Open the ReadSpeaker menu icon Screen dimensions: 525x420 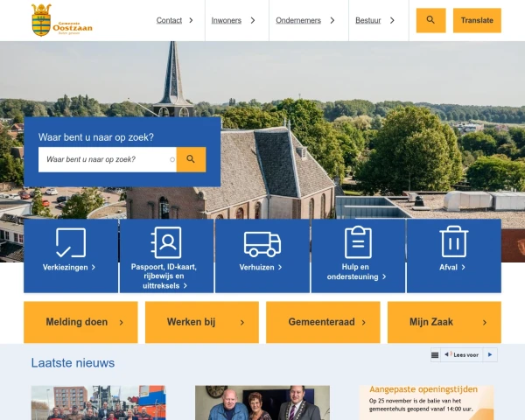pos(435,355)
